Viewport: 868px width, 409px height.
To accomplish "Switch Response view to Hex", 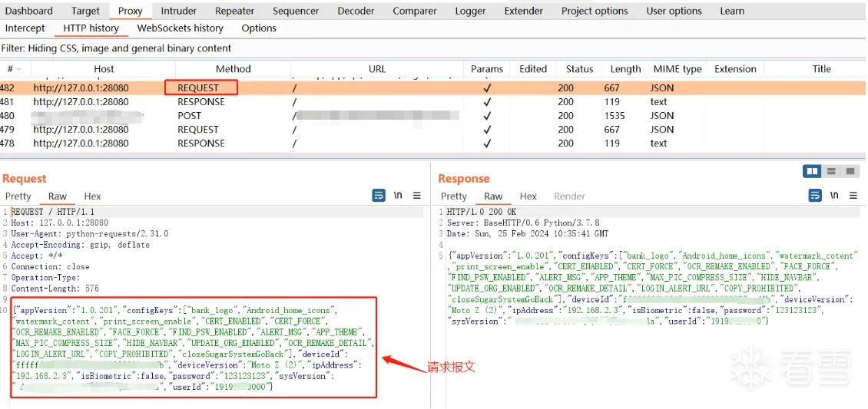I will pyautogui.click(x=528, y=196).
